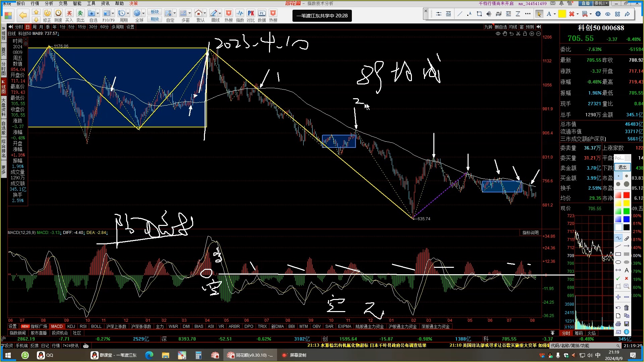The height and width of the screenshot is (362, 644).
Task: Switch chart period to 60分
Action: point(104,27)
